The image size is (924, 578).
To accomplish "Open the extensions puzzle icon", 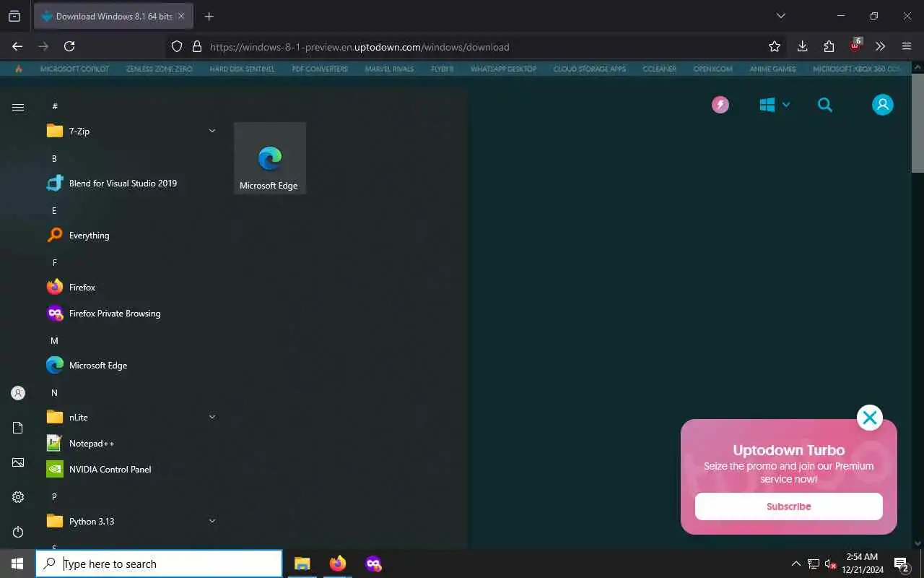I will pyautogui.click(x=829, y=46).
